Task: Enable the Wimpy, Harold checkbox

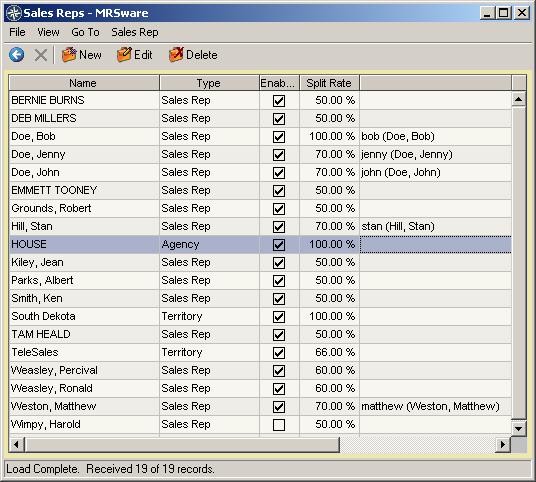Action: 279,425
